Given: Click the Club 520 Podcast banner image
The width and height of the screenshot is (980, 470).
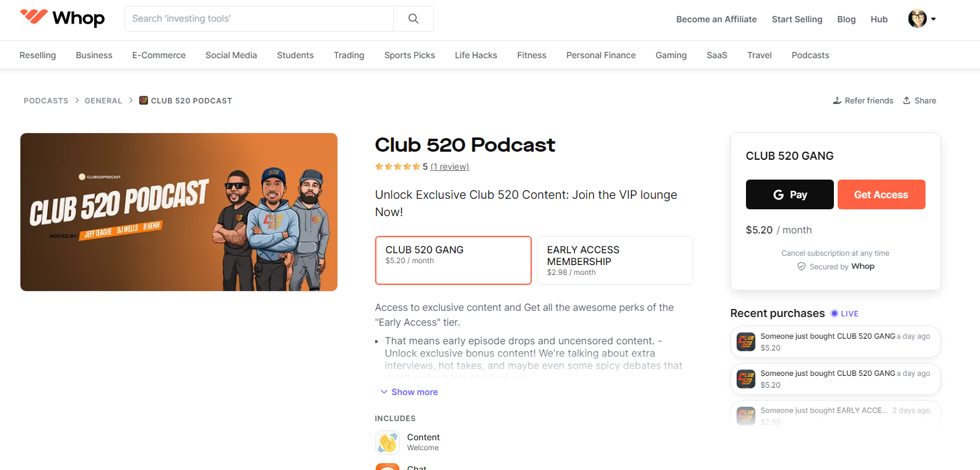Looking at the screenshot, I should (x=179, y=212).
